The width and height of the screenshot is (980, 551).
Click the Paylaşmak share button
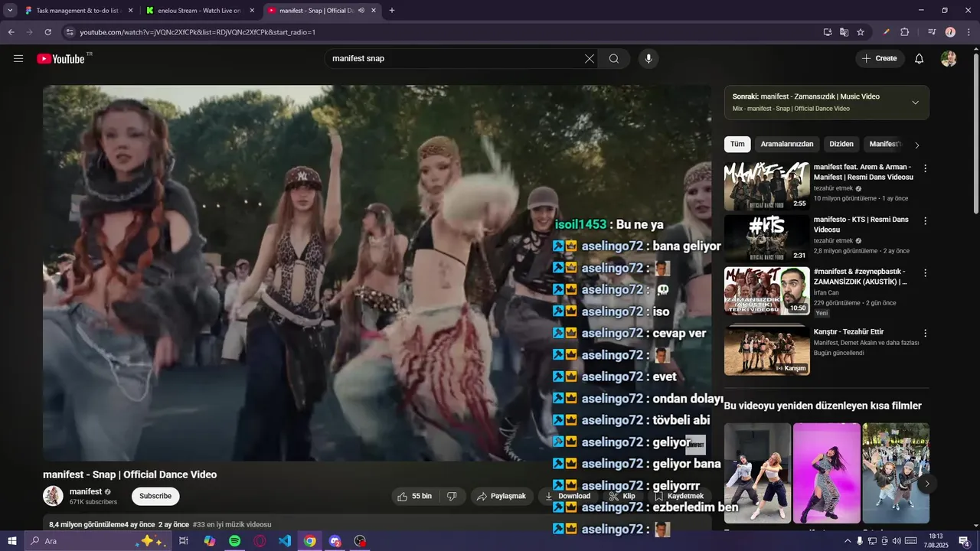(x=501, y=496)
